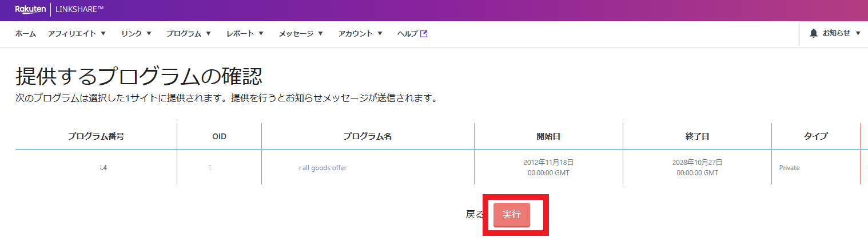This screenshot has height=240, width=868.
Task: Expand the お知らせ notifications dropdown
Action: click(841, 34)
